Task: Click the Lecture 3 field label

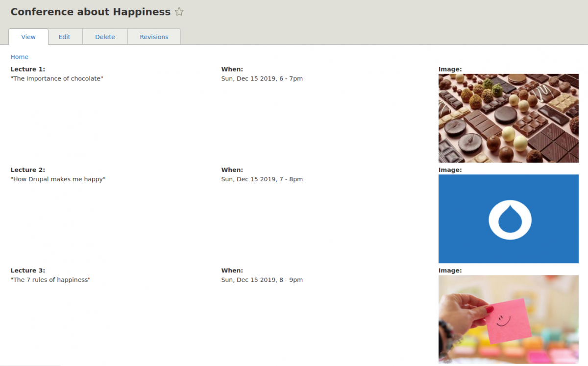Action: pos(28,270)
